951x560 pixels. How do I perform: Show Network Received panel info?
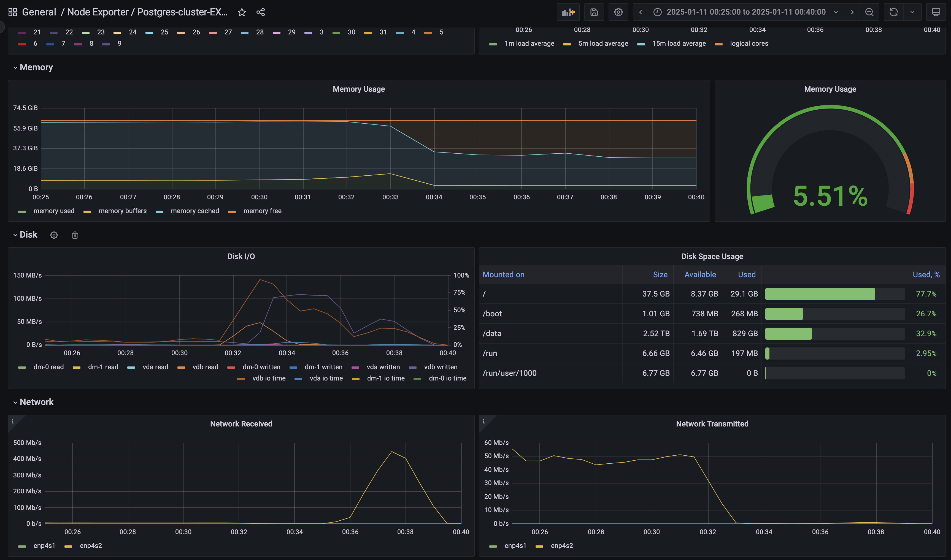click(12, 421)
